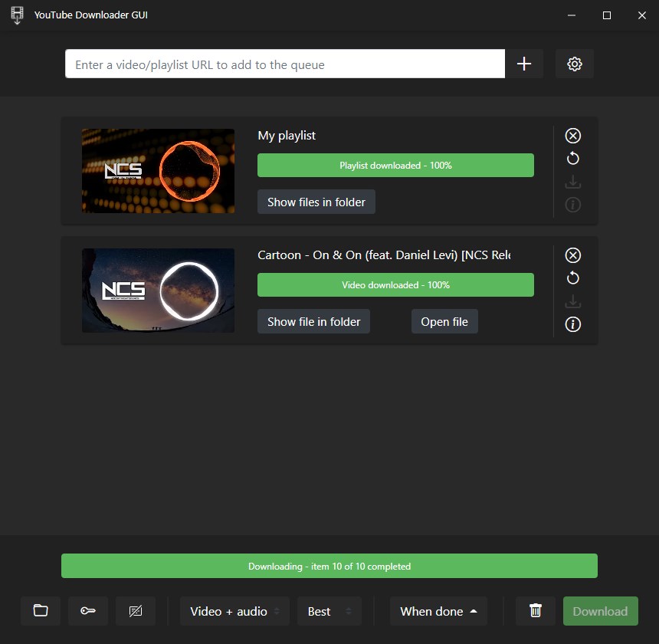Click the plus icon to add URL
This screenshot has width=659, height=644.
click(523, 64)
